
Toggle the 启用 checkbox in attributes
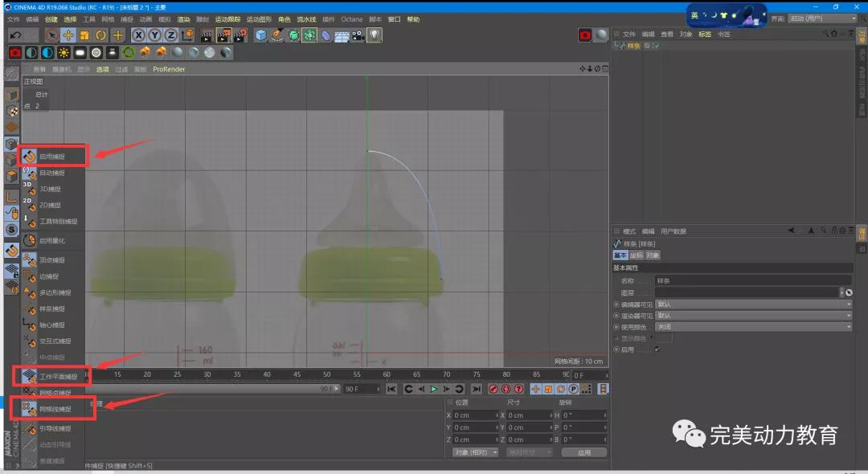(x=657, y=349)
